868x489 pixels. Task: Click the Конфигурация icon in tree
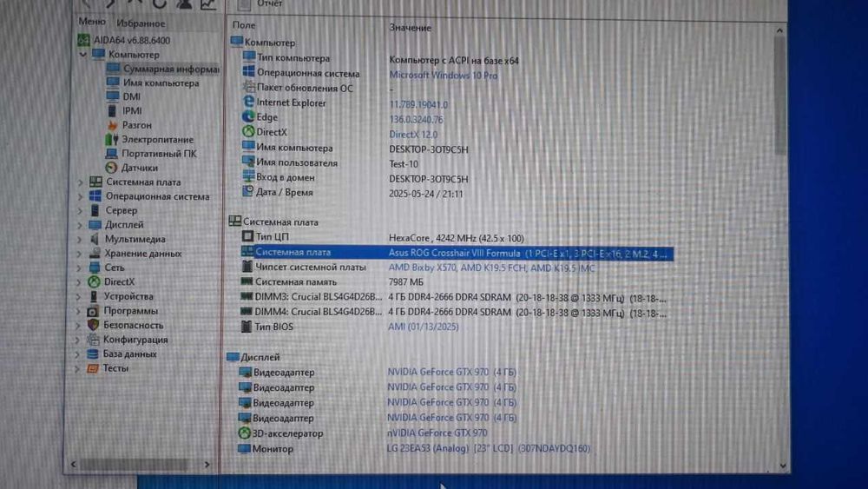click(x=93, y=339)
